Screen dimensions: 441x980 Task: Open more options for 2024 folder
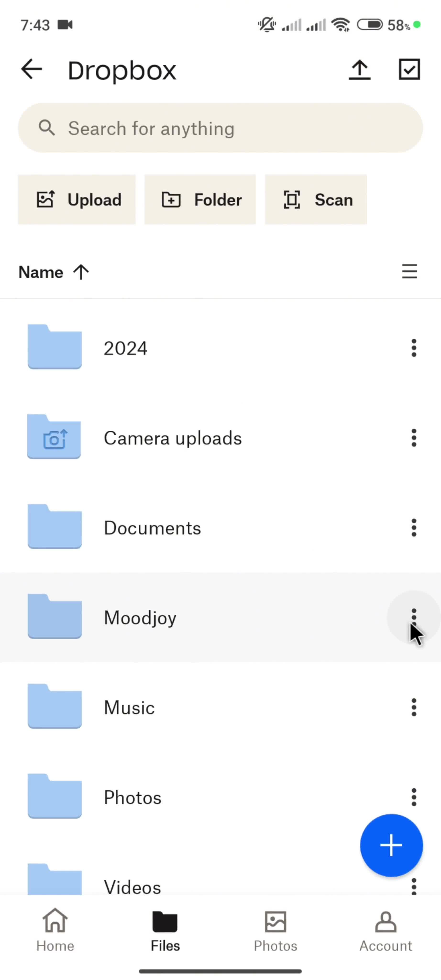(x=414, y=348)
